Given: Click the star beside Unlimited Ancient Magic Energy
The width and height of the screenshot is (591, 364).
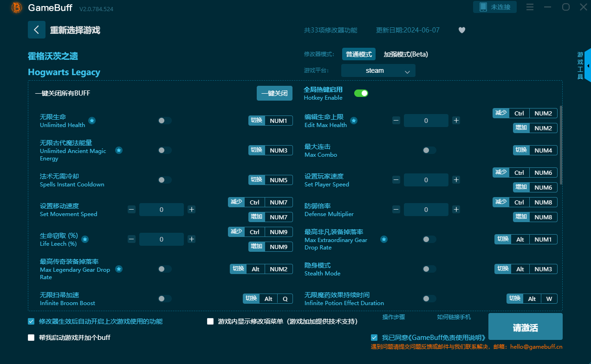Looking at the screenshot, I should 119,150.
